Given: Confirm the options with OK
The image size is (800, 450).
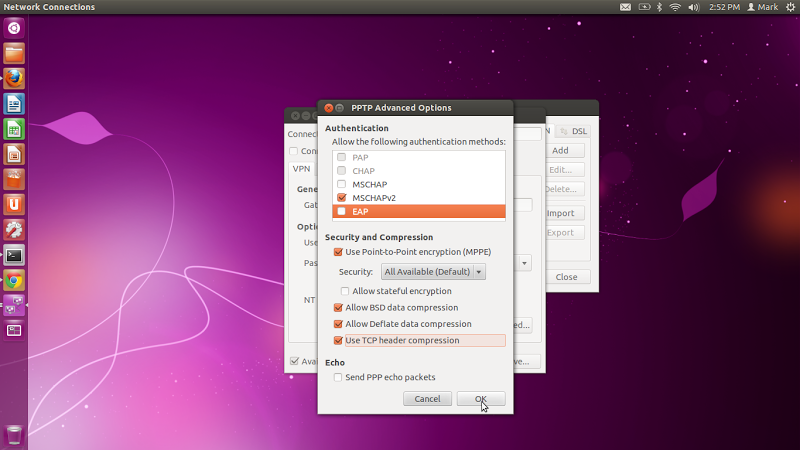Looking at the screenshot, I should pyautogui.click(x=481, y=399).
